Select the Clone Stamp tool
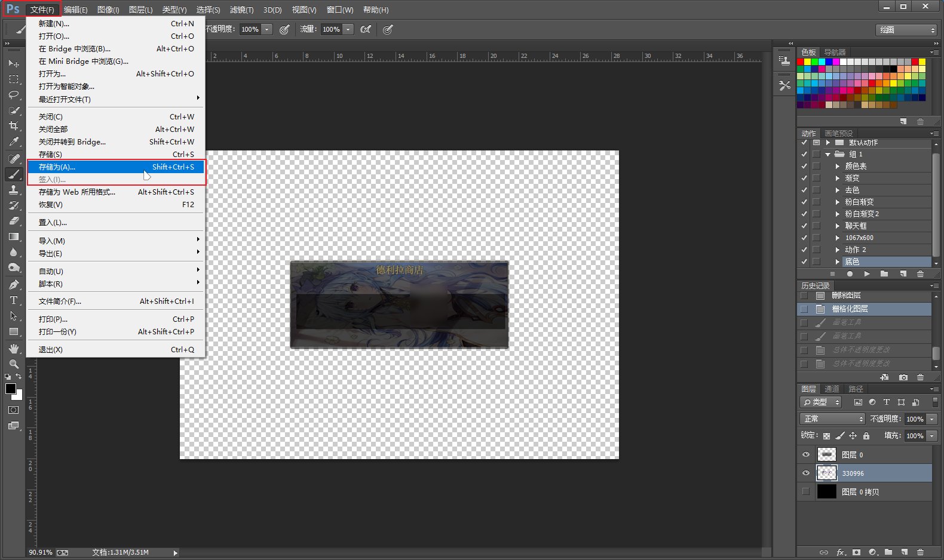 tap(14, 190)
